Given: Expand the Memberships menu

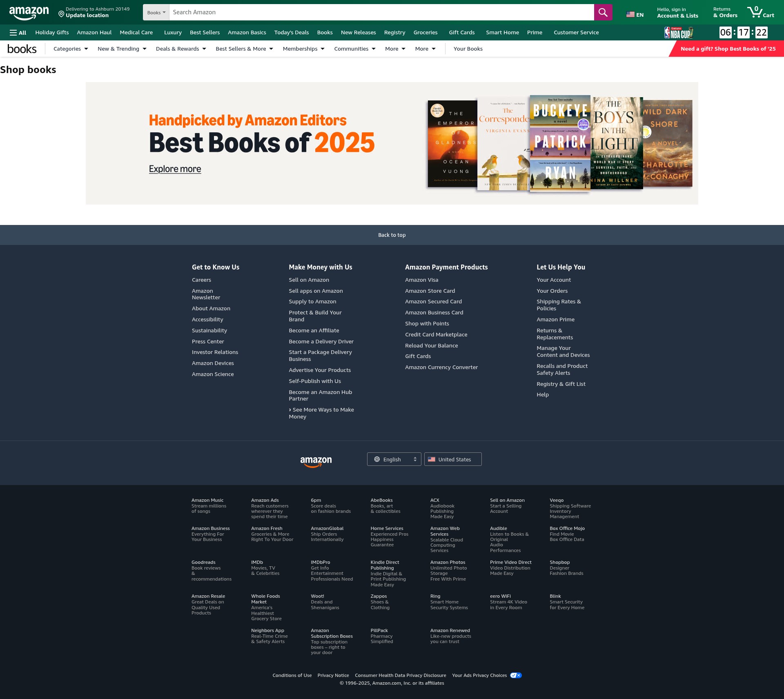Looking at the screenshot, I should click(x=303, y=49).
